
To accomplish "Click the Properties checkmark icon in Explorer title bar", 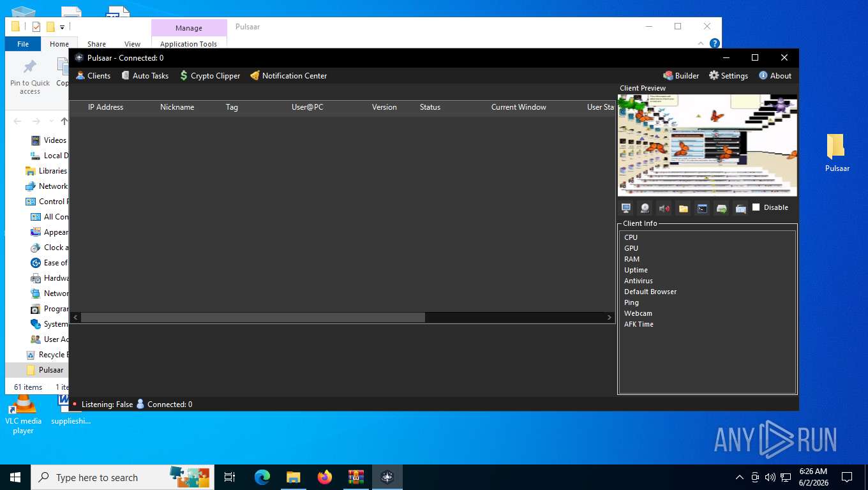I will 36,27.
